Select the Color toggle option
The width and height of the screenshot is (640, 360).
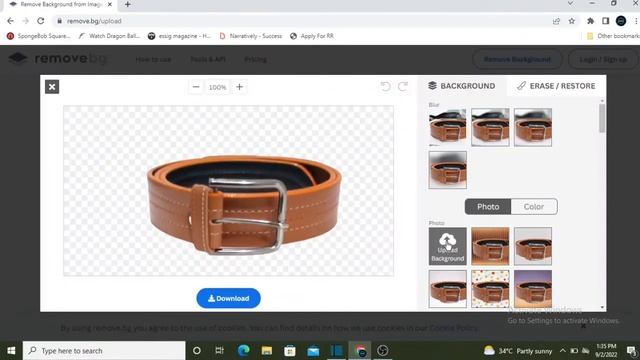point(534,207)
